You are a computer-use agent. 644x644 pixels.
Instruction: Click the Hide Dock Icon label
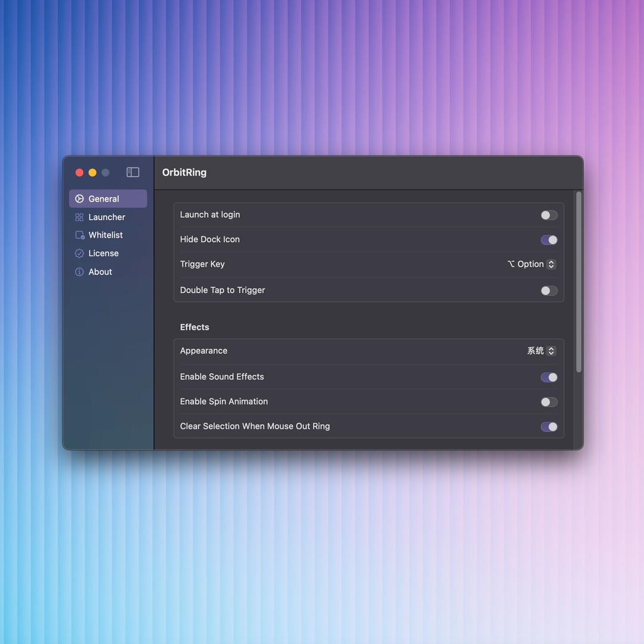(x=210, y=240)
